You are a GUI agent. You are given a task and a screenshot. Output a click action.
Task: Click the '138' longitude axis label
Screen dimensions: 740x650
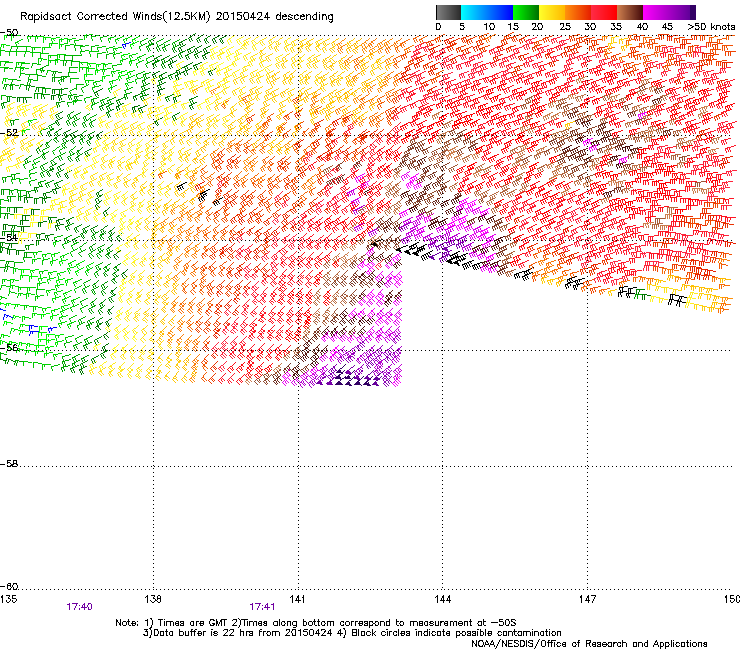pos(152,599)
